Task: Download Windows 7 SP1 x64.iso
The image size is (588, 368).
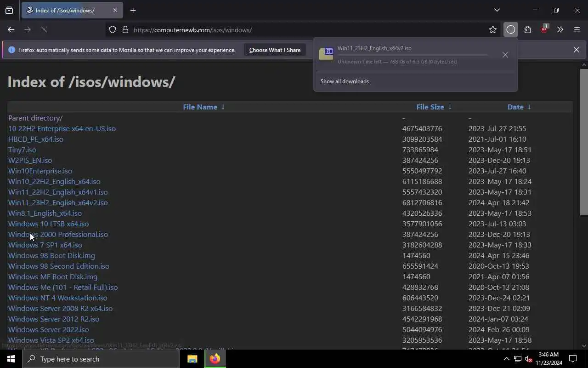Action: click(45, 245)
